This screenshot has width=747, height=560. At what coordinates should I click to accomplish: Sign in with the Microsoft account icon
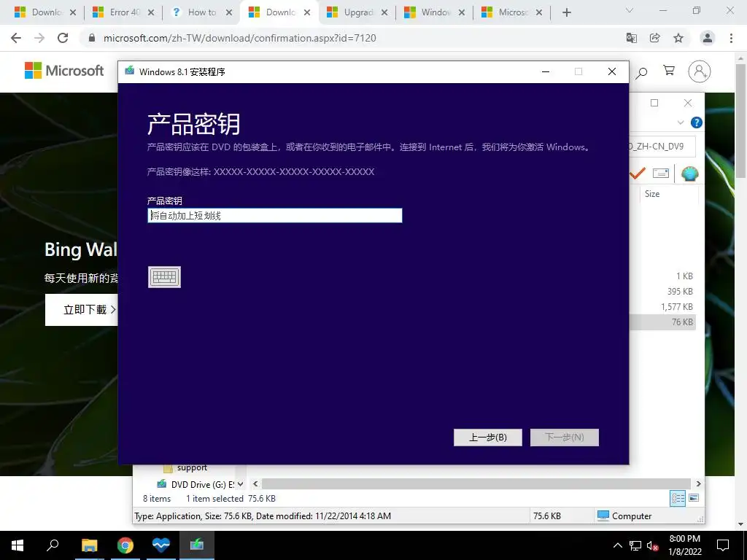point(700,71)
